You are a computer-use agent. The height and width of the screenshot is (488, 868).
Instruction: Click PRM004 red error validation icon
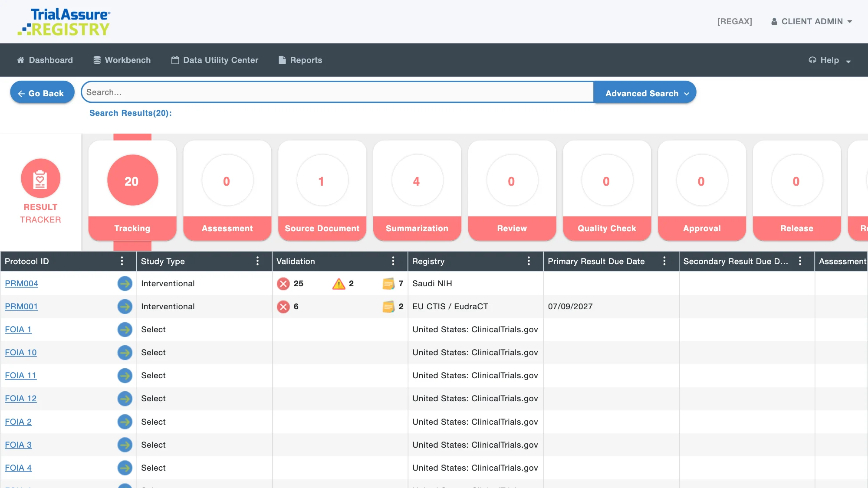[283, 284]
